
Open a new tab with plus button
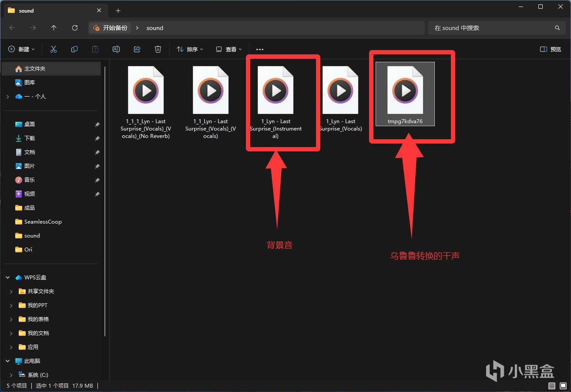click(118, 10)
